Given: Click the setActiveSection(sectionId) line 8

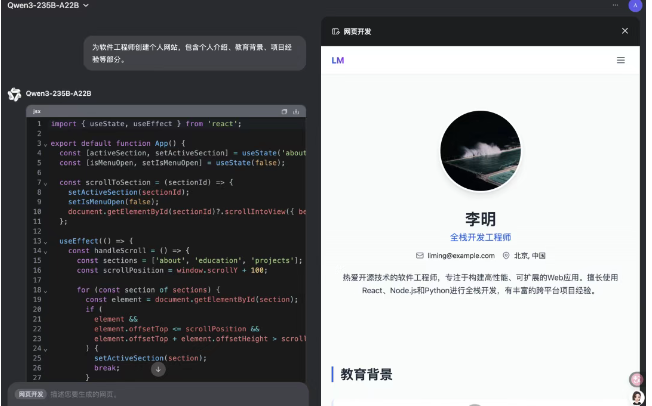Looking at the screenshot, I should click(x=128, y=192).
